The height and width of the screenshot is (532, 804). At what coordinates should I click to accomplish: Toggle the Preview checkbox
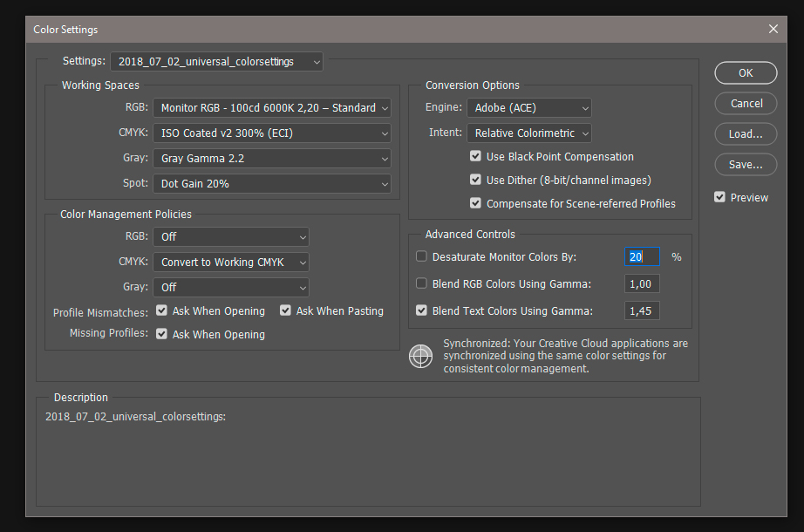coord(719,197)
